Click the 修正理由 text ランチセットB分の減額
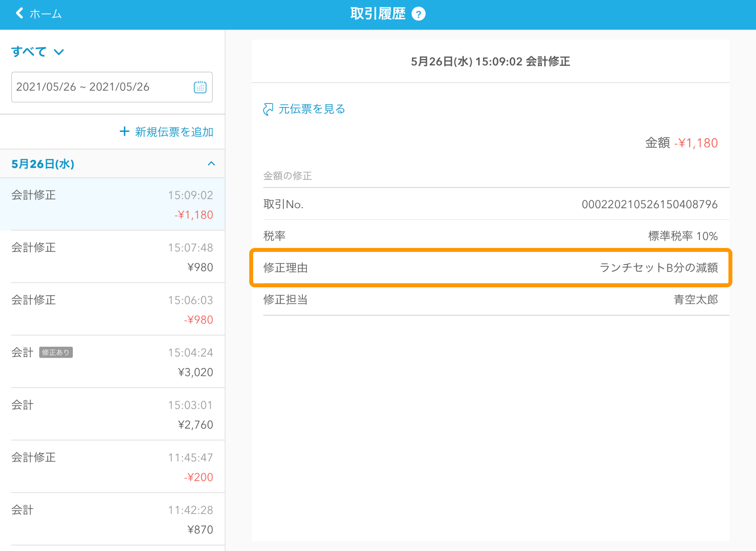Image resolution: width=756 pixels, height=551 pixels. pos(658,268)
